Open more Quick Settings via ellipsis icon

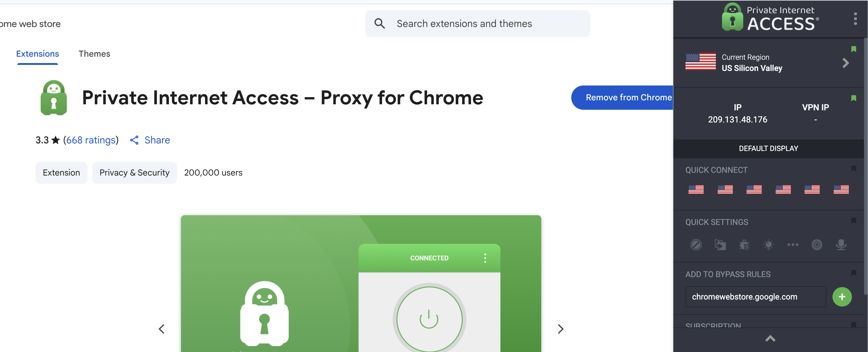pos(793,245)
